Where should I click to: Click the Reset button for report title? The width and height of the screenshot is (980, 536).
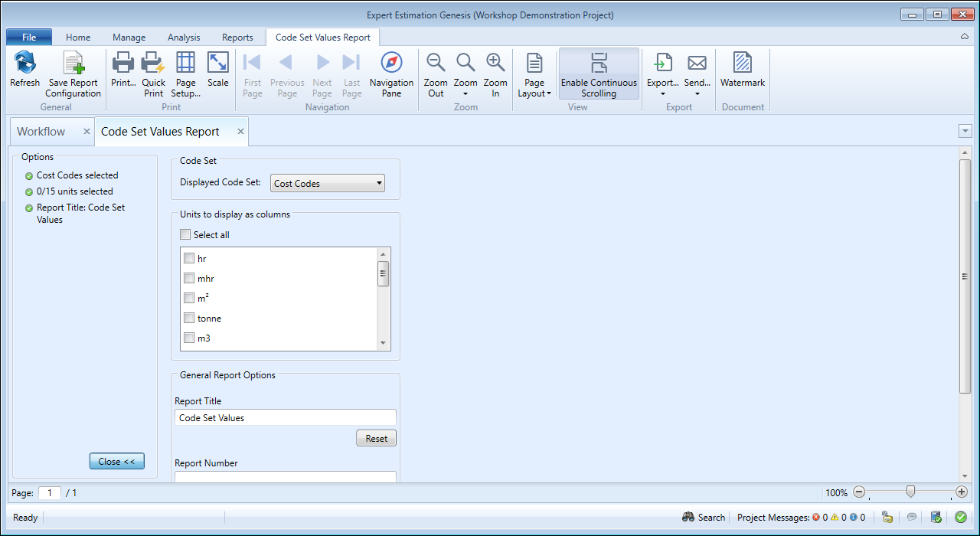(376, 439)
